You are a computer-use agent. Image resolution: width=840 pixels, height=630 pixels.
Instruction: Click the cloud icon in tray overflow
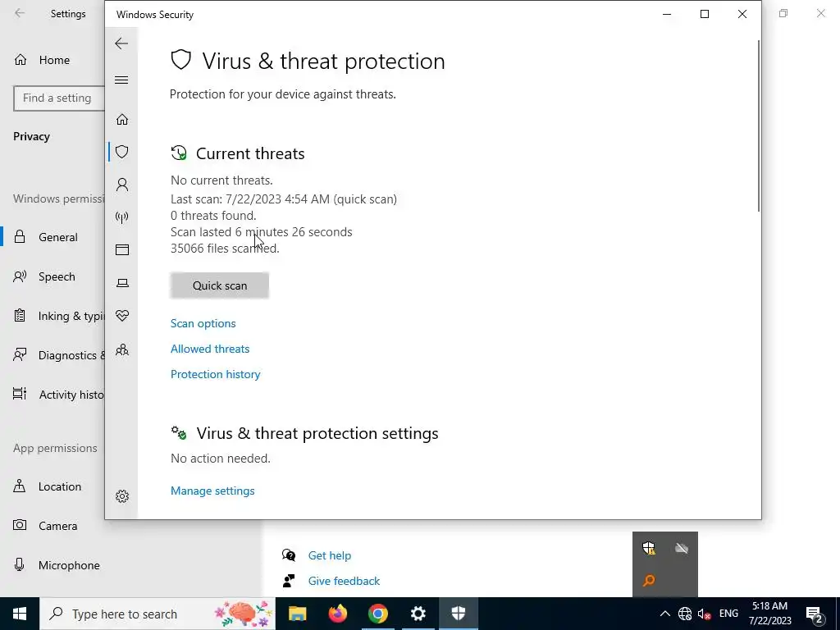pos(682,548)
